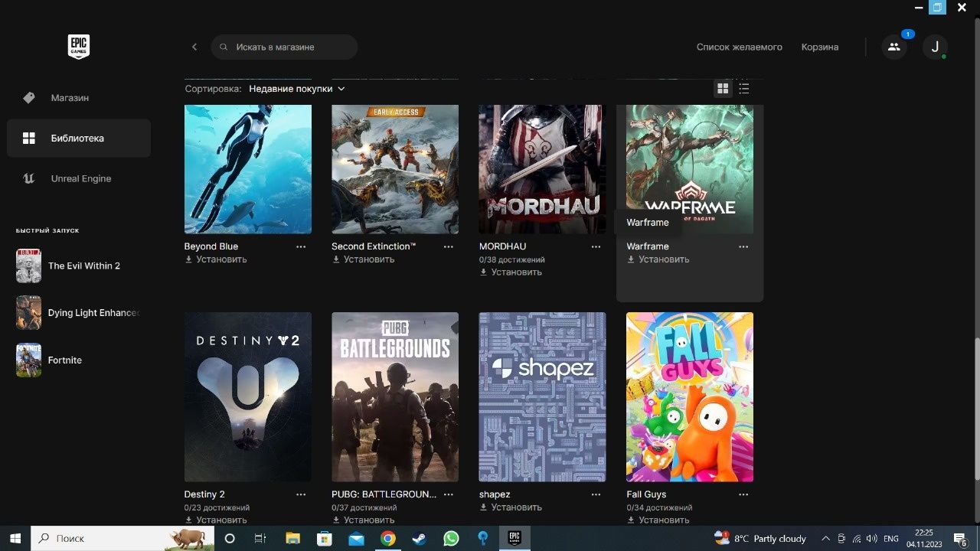Open the Корзина cart link
980x551 pixels.
(x=820, y=47)
